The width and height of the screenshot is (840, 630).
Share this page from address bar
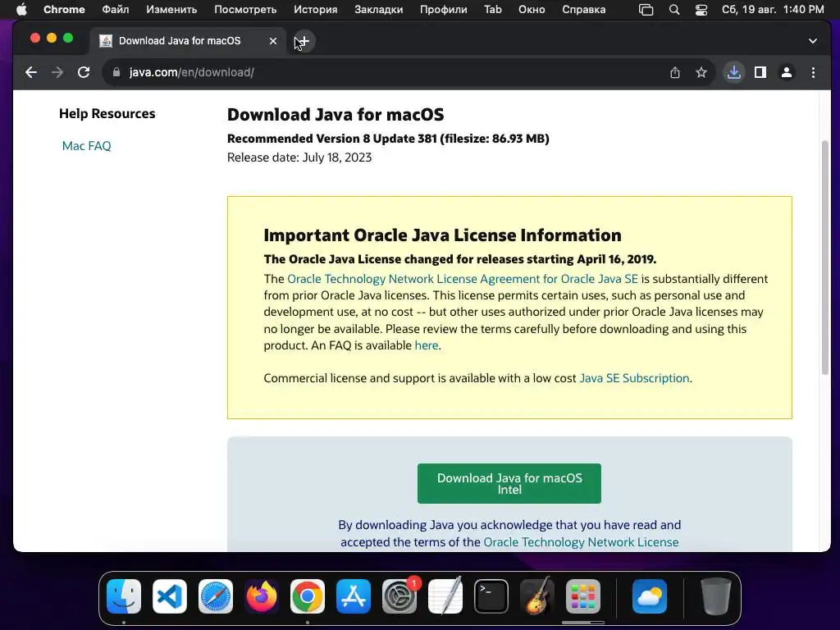(x=675, y=72)
